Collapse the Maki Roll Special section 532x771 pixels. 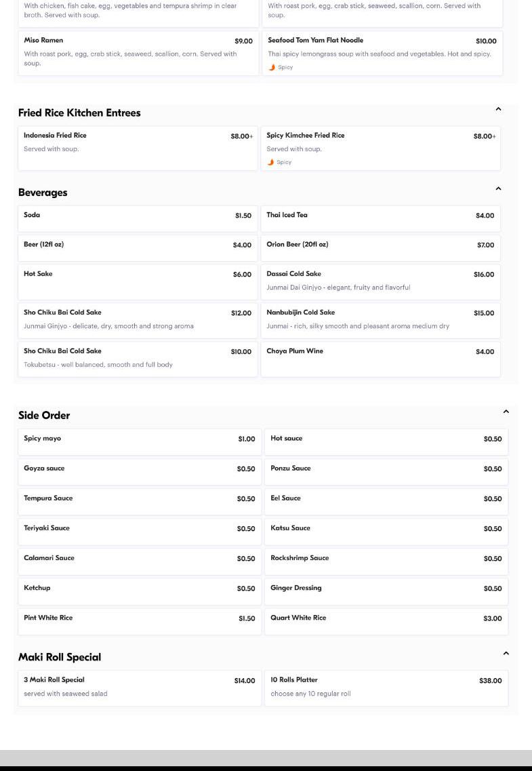pyautogui.click(x=506, y=653)
